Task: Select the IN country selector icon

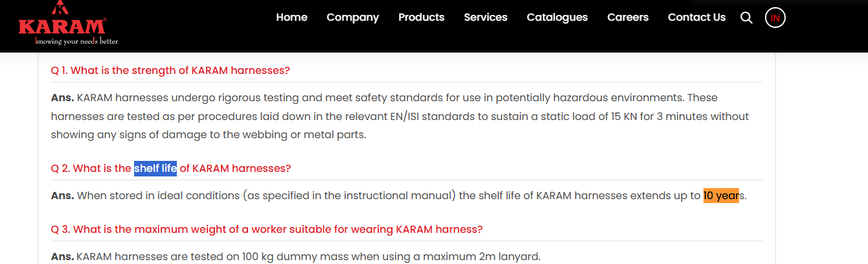Action: click(x=775, y=18)
